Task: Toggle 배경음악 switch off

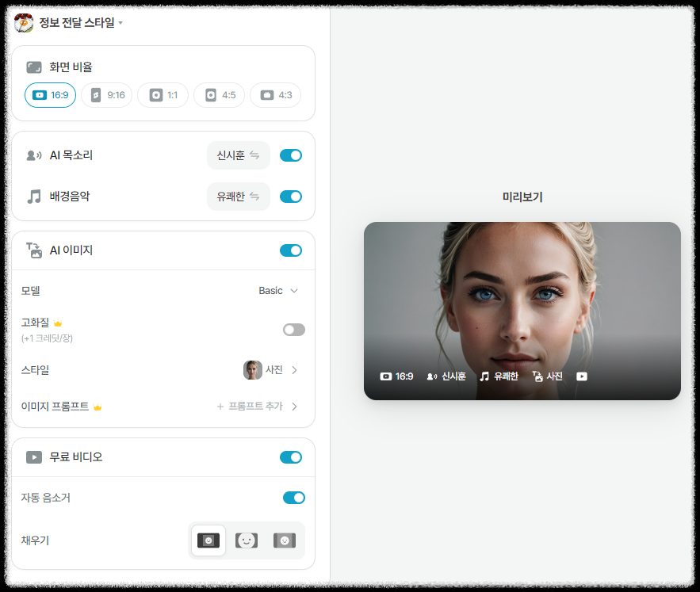Action: click(291, 197)
